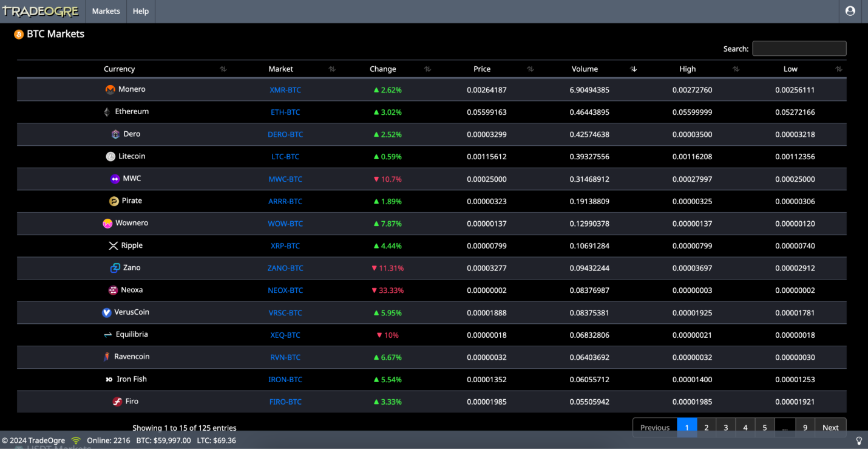Screen dimensions: 868x449
Task: Open the XMR-BTC market link
Action: point(285,90)
